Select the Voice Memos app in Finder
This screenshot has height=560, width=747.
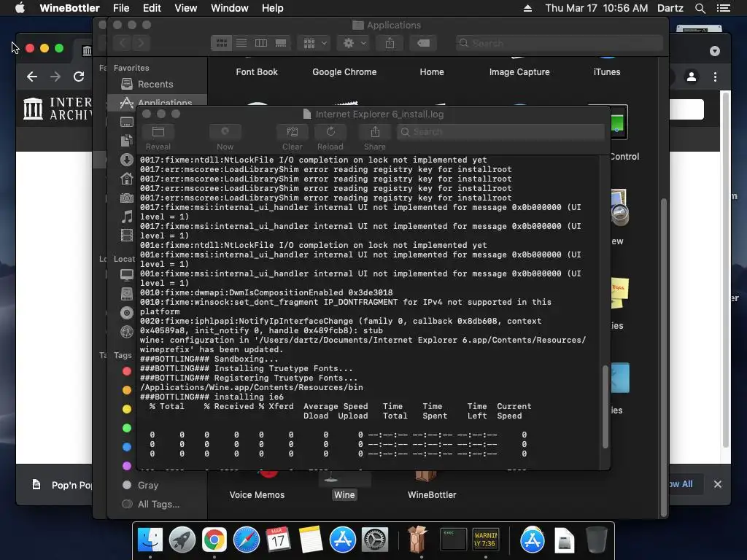(x=257, y=495)
